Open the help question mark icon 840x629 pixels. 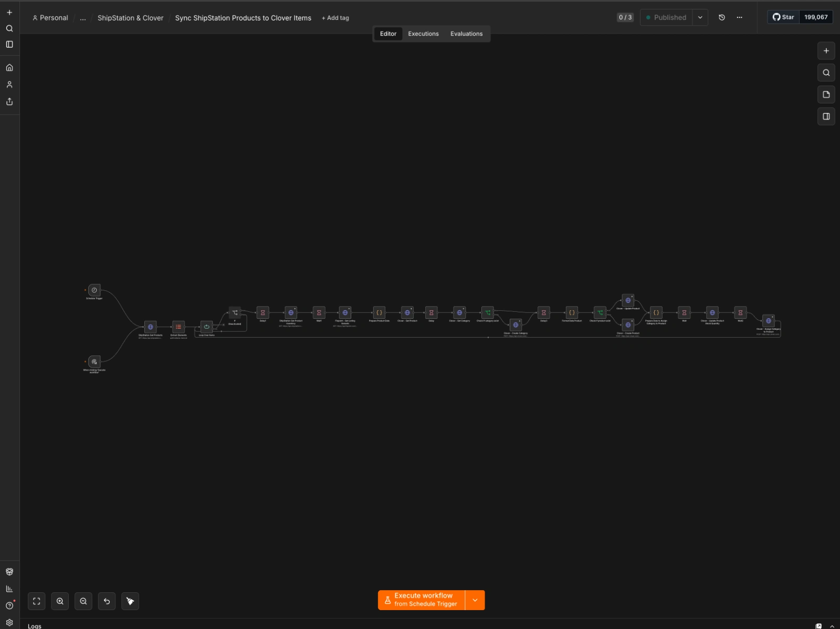9,605
